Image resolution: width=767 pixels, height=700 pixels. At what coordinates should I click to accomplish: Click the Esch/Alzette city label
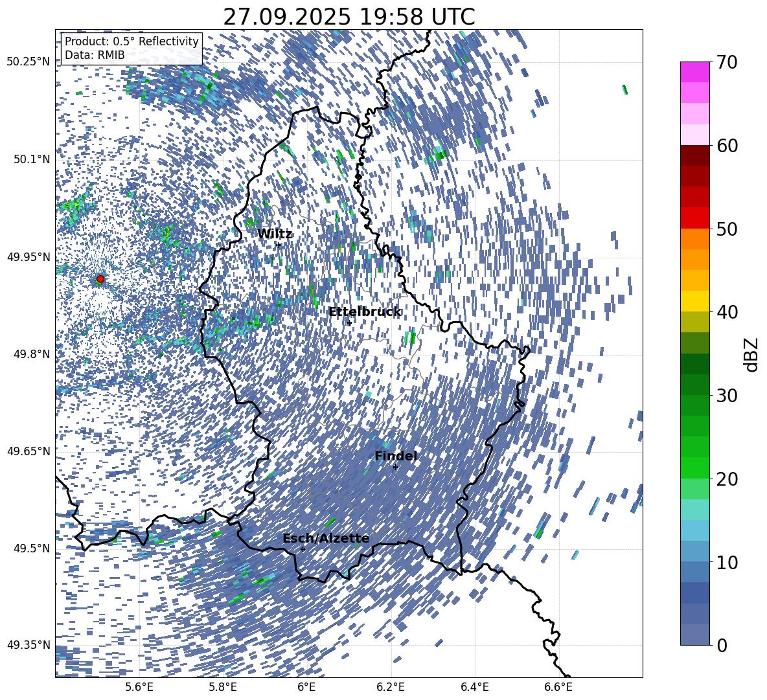[326, 538]
